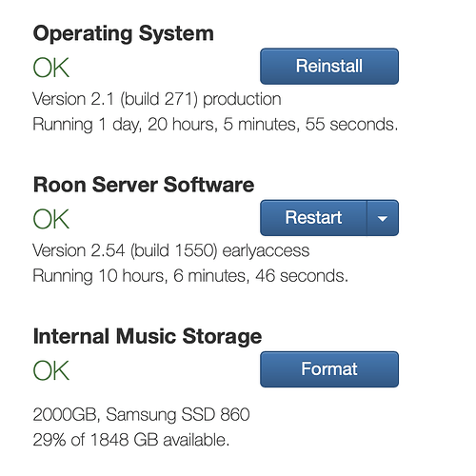Restart the Roon Server Software
Image resolution: width=476 pixels, height=476 pixels.
pyautogui.click(x=313, y=218)
